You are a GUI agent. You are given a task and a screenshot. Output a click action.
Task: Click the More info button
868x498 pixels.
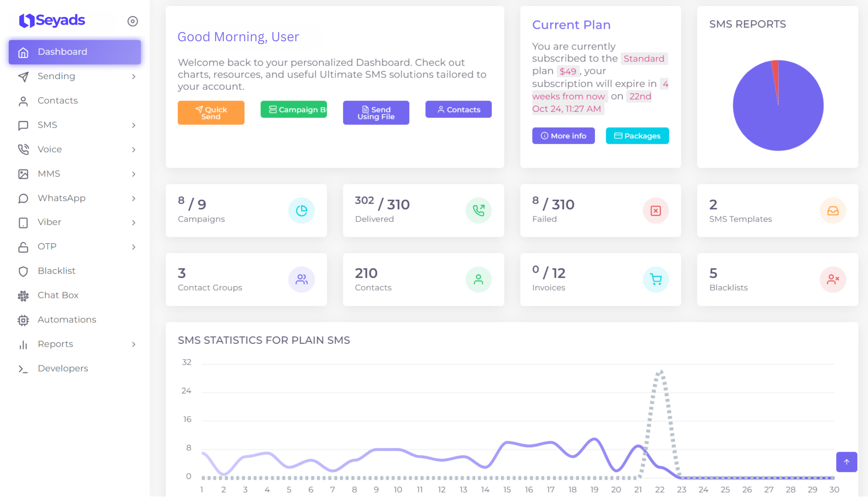pos(563,136)
